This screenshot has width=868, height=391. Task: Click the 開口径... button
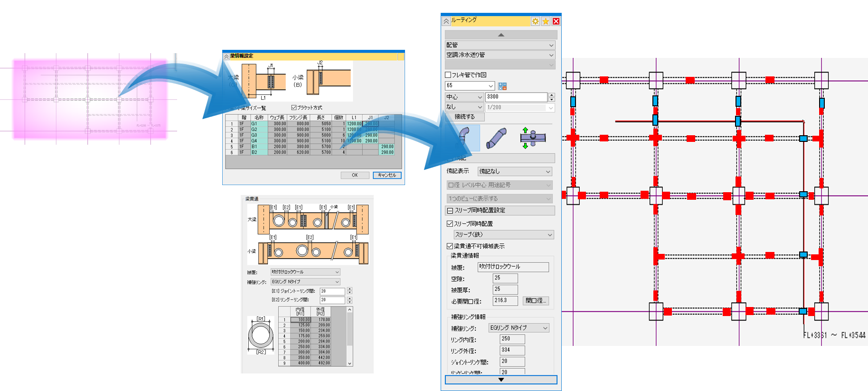[x=536, y=301]
